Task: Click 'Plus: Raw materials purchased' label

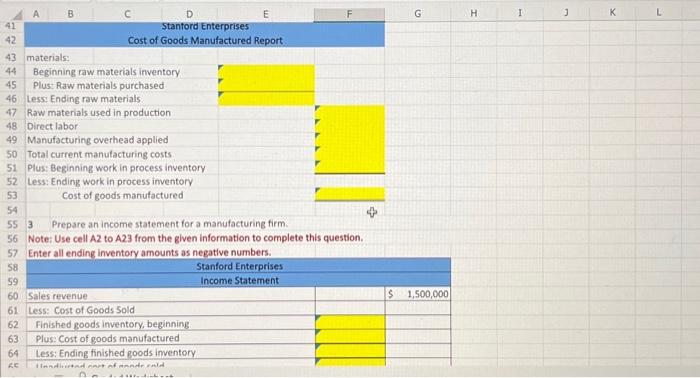Action: pyautogui.click(x=98, y=85)
